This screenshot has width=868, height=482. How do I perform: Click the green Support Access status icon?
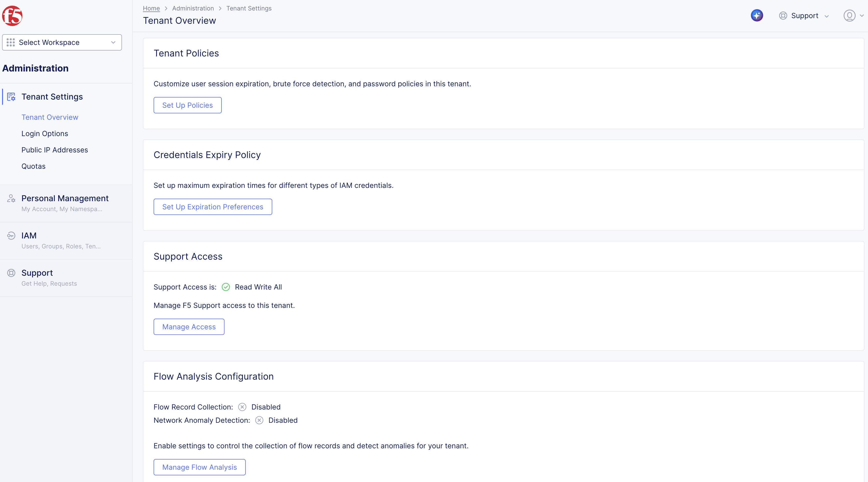click(226, 287)
